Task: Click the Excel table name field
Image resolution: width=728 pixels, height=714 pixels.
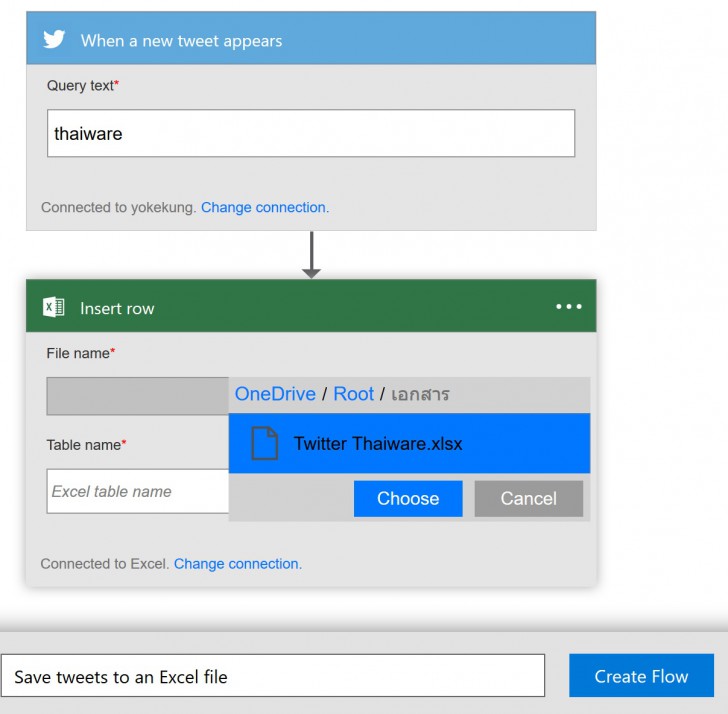Action: coord(137,491)
